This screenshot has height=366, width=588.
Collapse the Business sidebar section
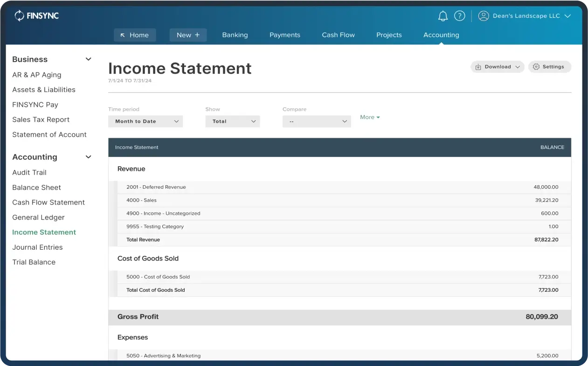point(88,59)
